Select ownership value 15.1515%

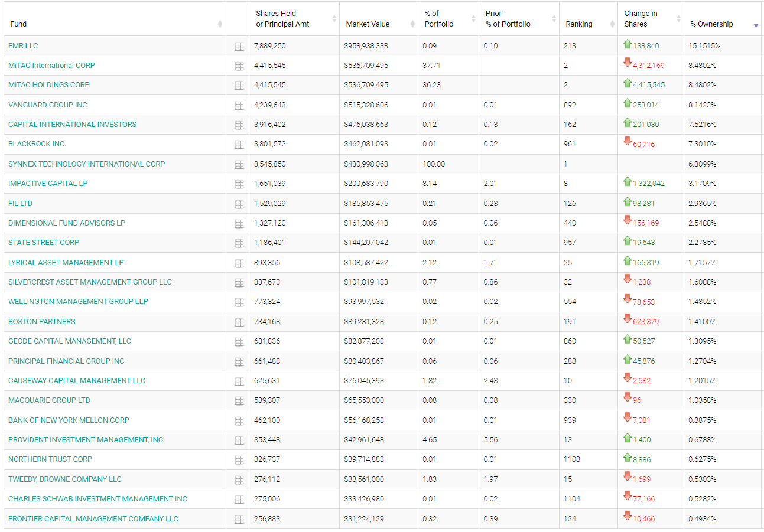(704, 46)
